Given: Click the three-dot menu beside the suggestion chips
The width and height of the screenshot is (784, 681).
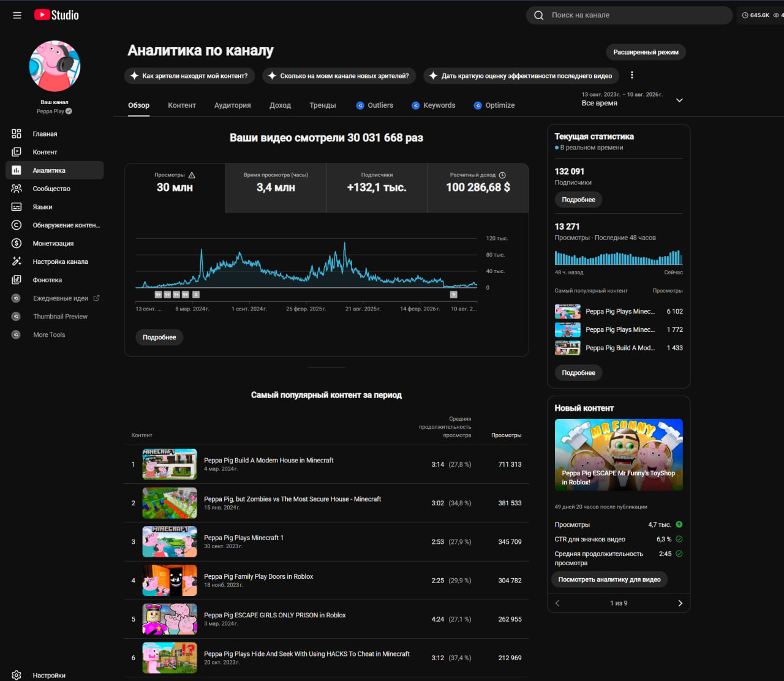Looking at the screenshot, I should (632, 75).
